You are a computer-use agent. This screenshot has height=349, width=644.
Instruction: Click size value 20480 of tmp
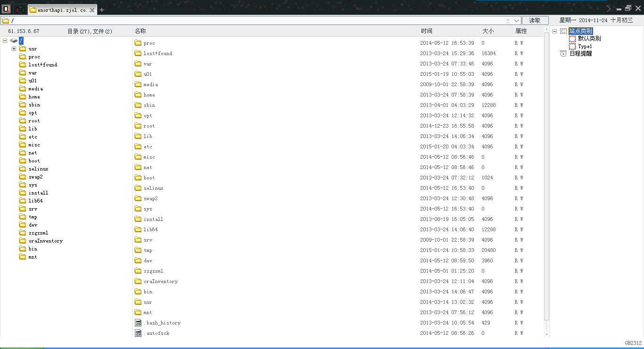pyautogui.click(x=489, y=250)
